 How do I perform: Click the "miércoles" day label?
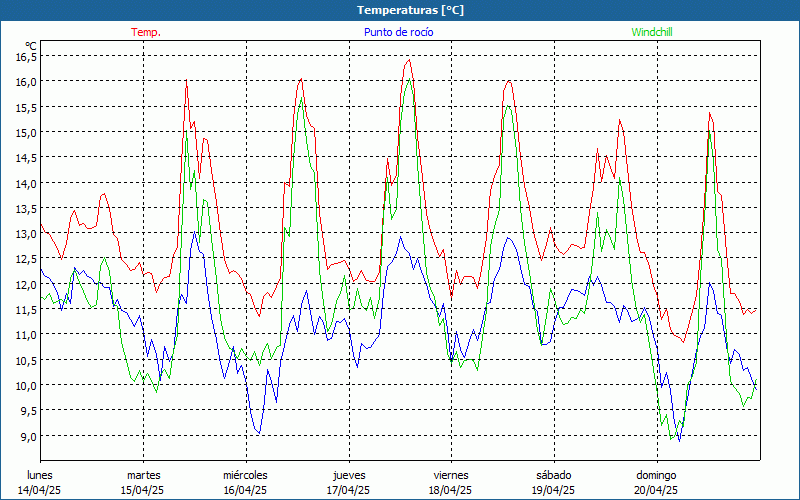click(x=245, y=475)
